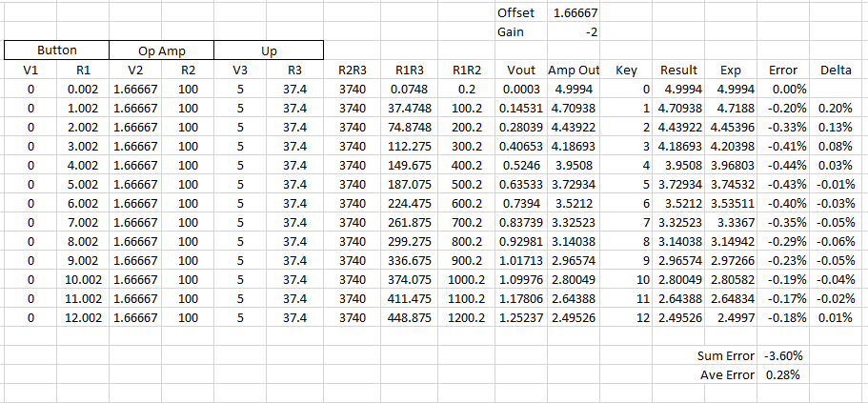Select Sum Error value -3.60% cell

point(783,356)
